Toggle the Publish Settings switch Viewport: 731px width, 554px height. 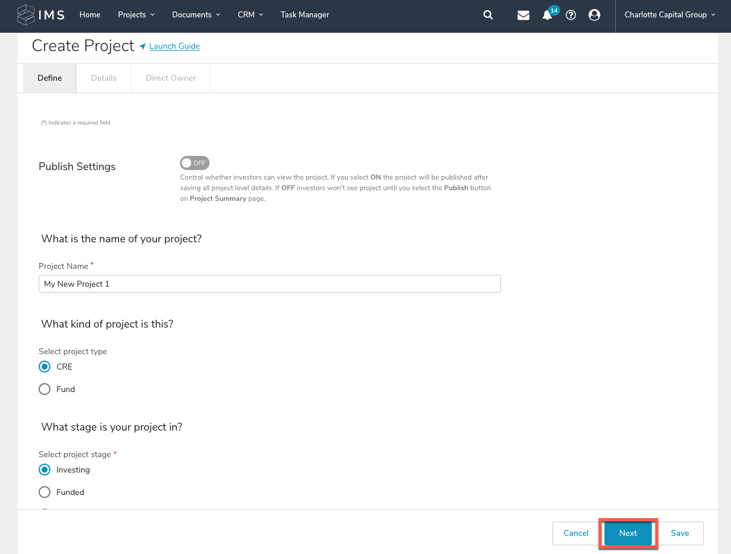(194, 163)
